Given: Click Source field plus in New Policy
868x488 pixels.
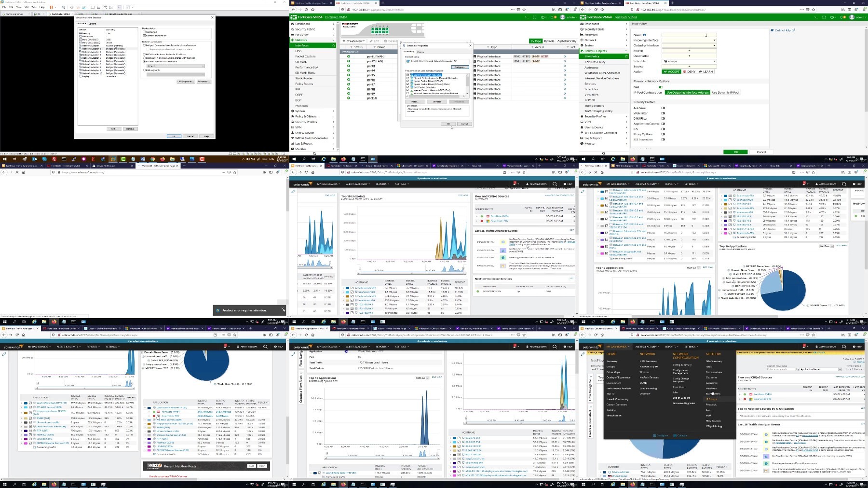Looking at the screenshot, I should pos(689,51).
